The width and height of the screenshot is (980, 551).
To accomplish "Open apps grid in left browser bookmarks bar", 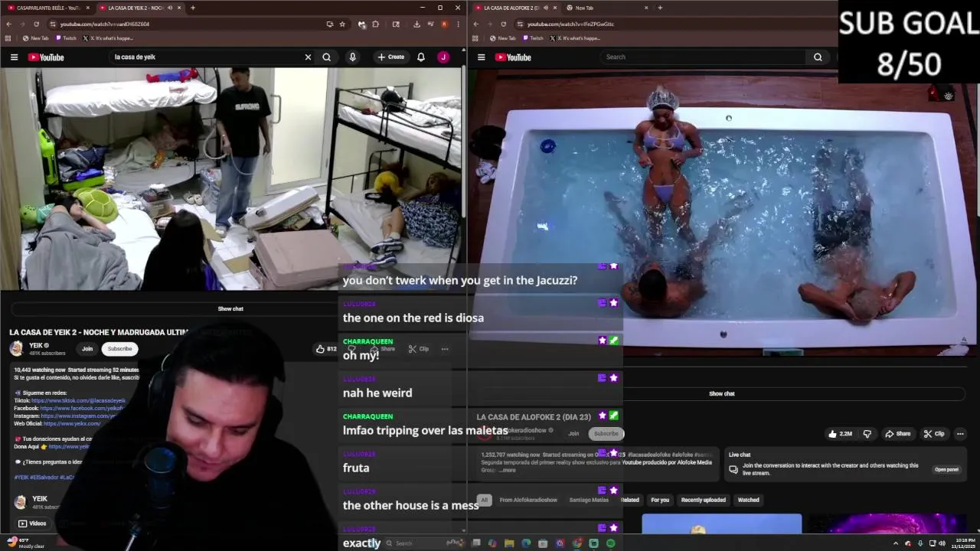I will tap(8, 38).
